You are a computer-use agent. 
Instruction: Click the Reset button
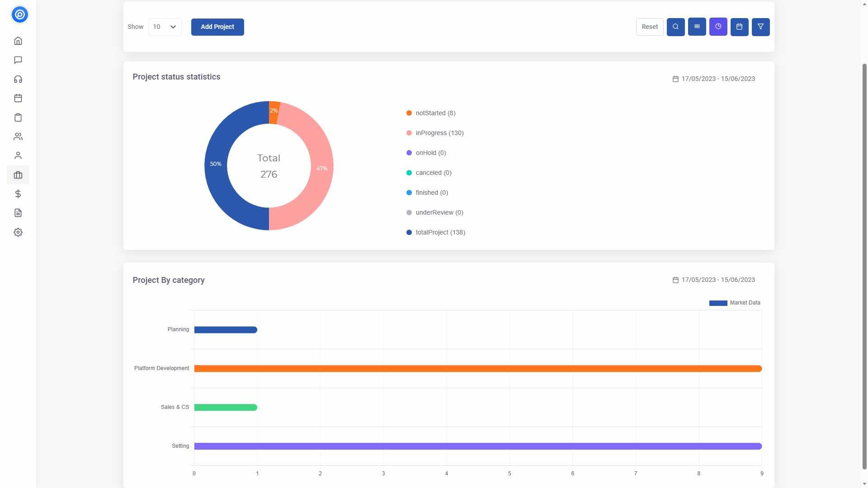650,27
